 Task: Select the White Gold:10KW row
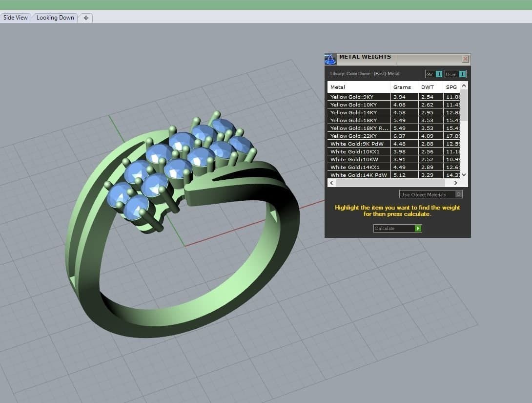[393, 159]
